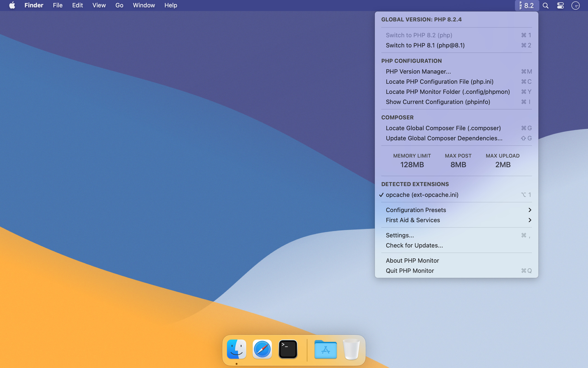Viewport: 588px width, 368px height.
Task: Click the COMPOSER section header
Action: [x=397, y=117]
